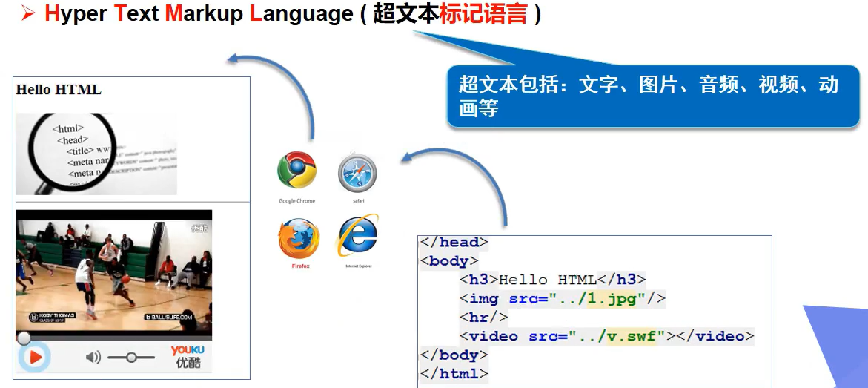Screen dimensions: 868x388
Task: Click the Firefox browser icon
Action: [x=299, y=238]
